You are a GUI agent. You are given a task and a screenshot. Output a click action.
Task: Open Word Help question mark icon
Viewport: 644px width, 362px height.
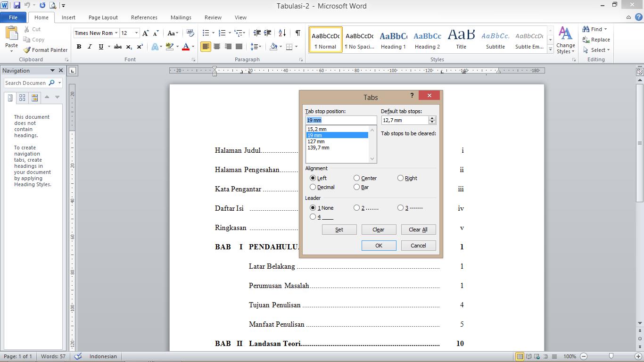638,17
